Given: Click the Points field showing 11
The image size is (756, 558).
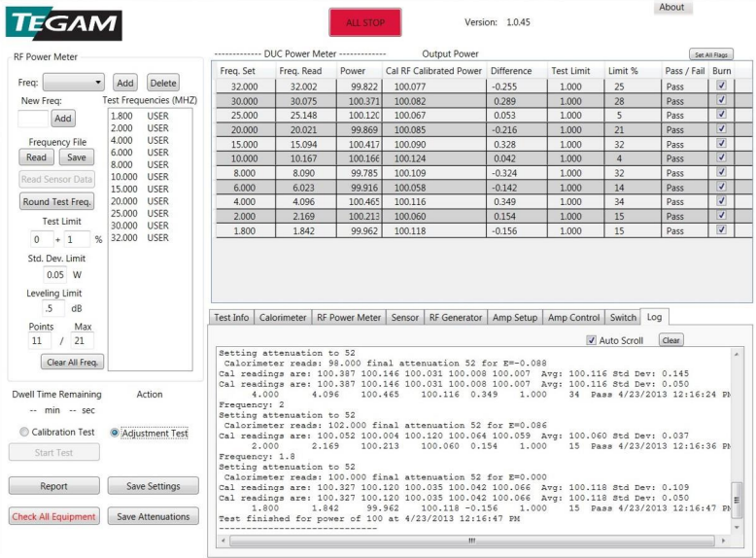Looking at the screenshot, I should (40, 340).
